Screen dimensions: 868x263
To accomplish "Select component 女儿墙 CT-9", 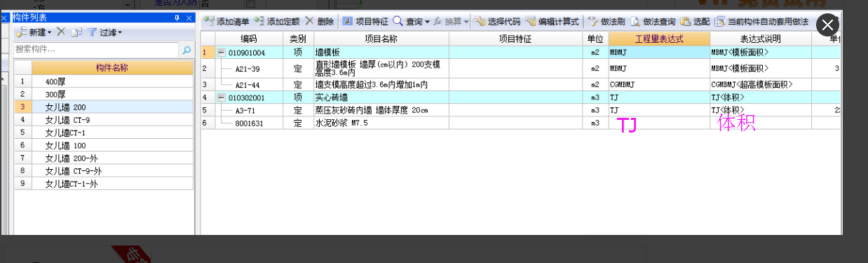I will (x=111, y=119).
